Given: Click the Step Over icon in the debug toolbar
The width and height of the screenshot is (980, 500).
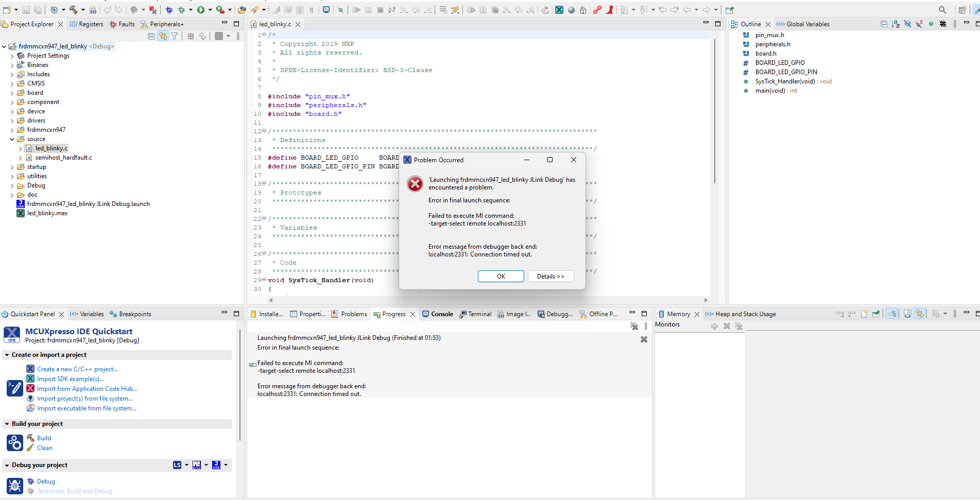Looking at the screenshot, I should click(415, 9).
